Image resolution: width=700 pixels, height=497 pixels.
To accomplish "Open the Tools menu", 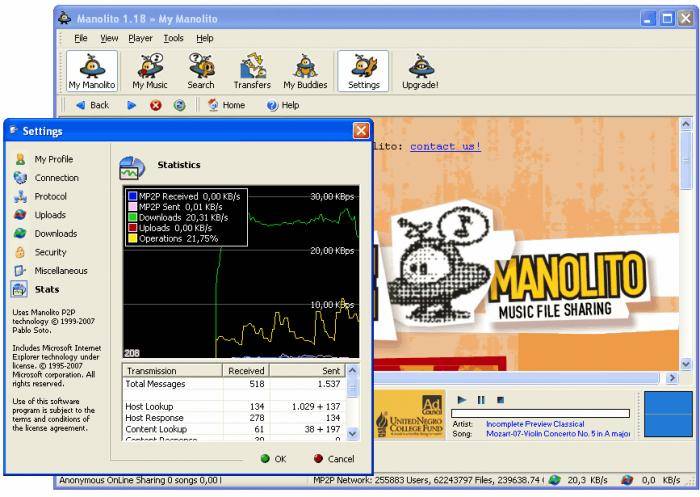I will [173, 38].
